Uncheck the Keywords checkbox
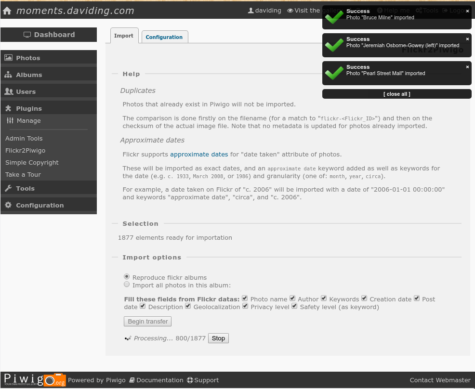 [324, 298]
